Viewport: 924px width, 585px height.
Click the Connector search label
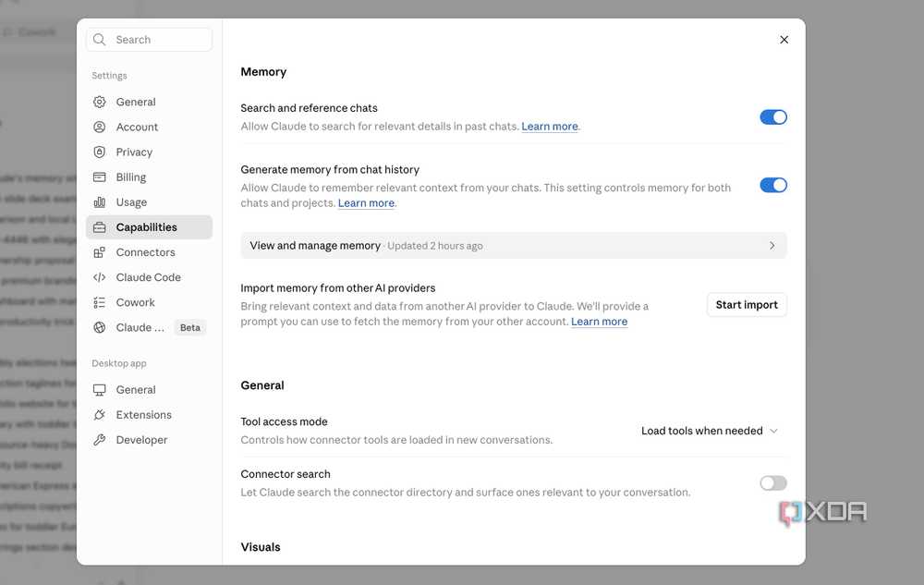pyautogui.click(x=286, y=474)
